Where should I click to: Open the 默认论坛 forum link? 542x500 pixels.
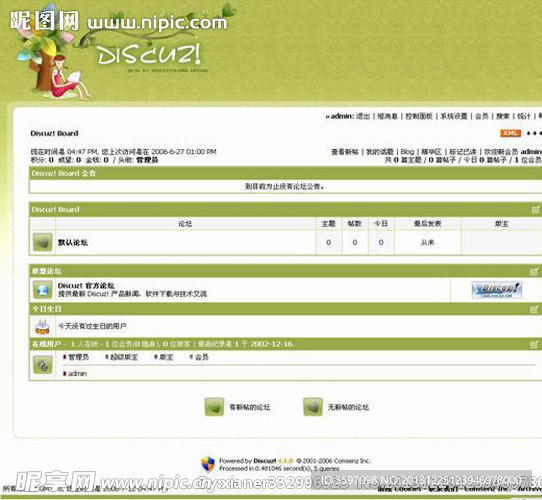click(x=73, y=243)
